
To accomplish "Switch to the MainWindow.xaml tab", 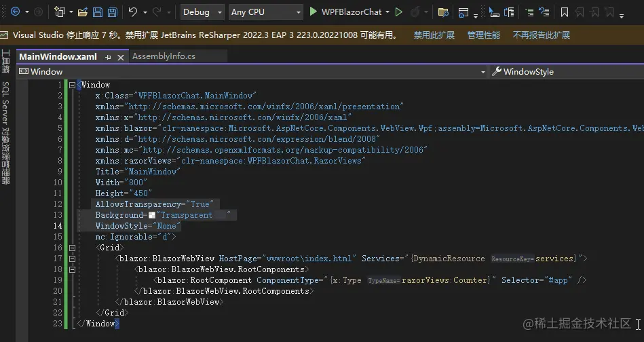I will 58,56.
